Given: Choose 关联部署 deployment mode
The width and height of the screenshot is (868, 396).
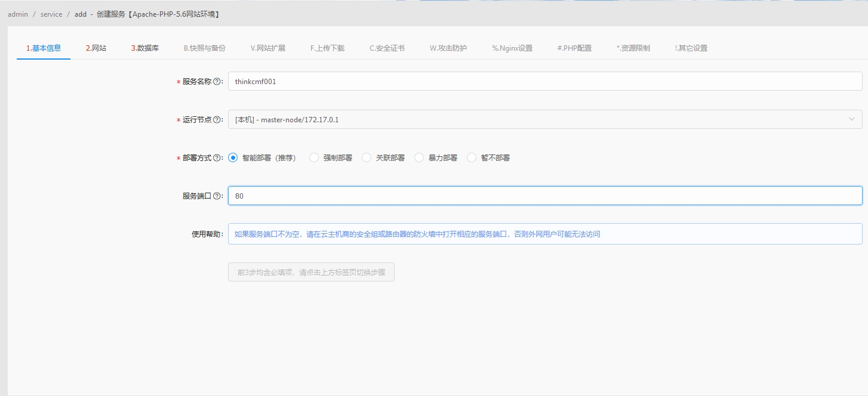Looking at the screenshot, I should coord(367,158).
